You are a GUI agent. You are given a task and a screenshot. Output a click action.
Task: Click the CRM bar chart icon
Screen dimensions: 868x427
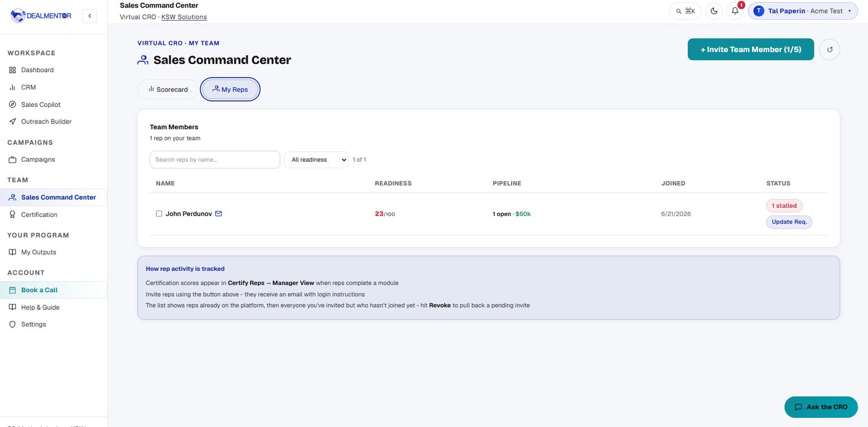point(12,87)
